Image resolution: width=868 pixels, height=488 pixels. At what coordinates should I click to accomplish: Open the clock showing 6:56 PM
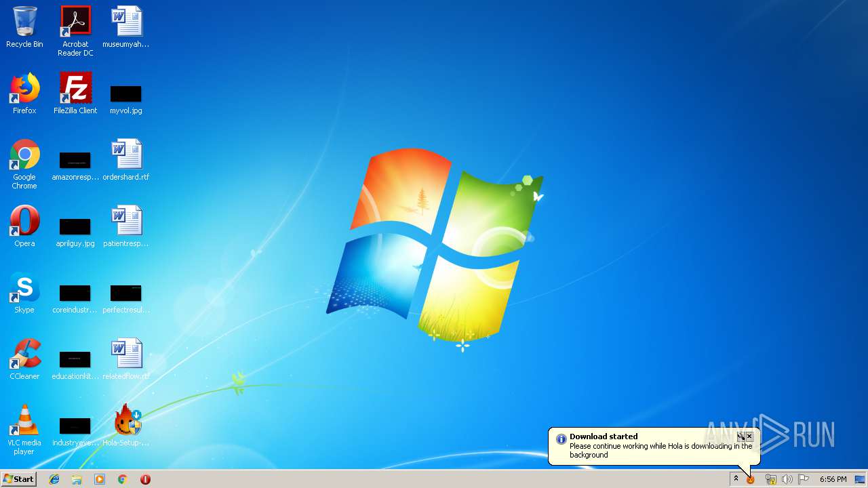click(x=833, y=479)
